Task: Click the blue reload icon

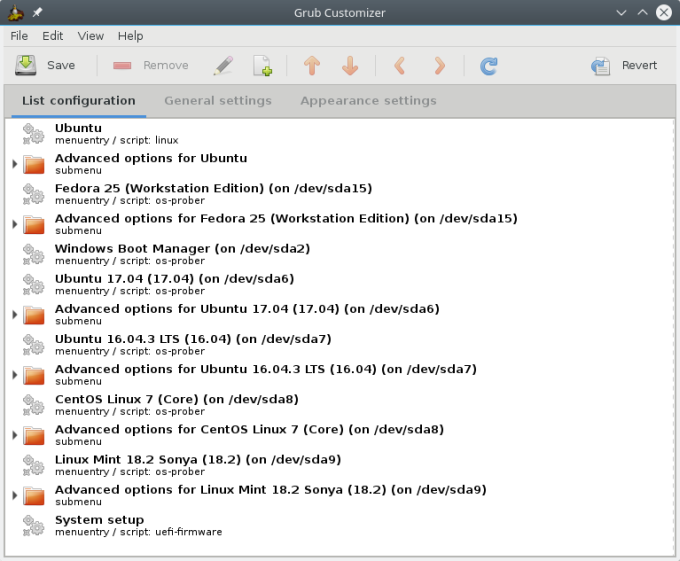Action: point(489,66)
